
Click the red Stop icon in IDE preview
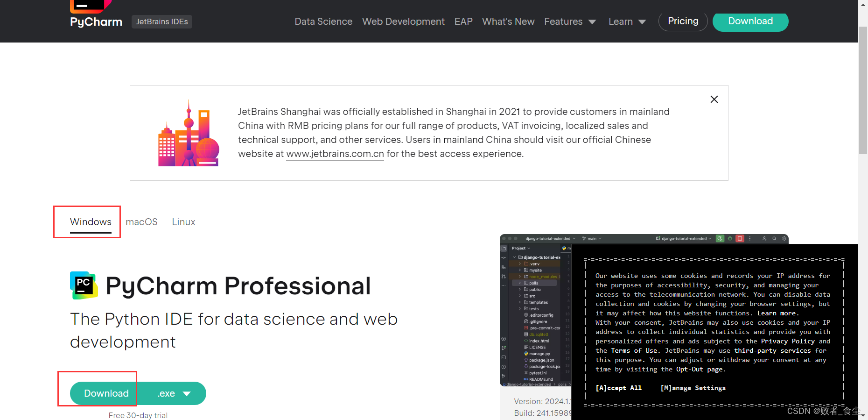point(740,239)
